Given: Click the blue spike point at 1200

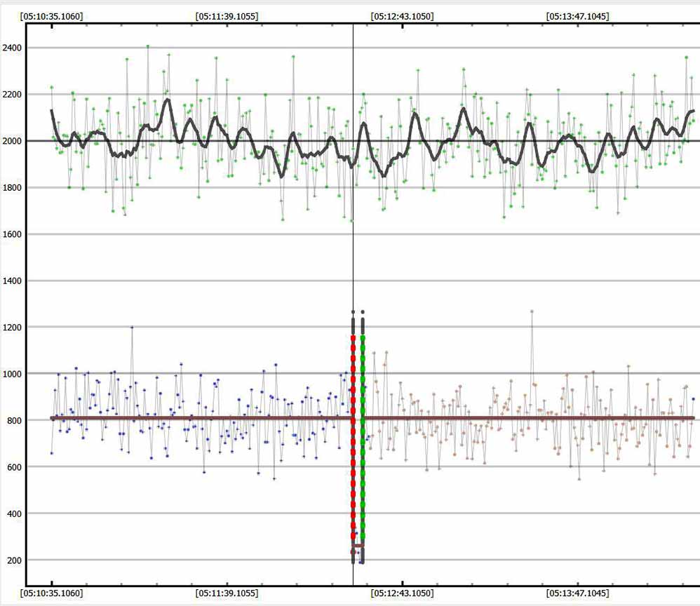Looking at the screenshot, I should [x=132, y=328].
